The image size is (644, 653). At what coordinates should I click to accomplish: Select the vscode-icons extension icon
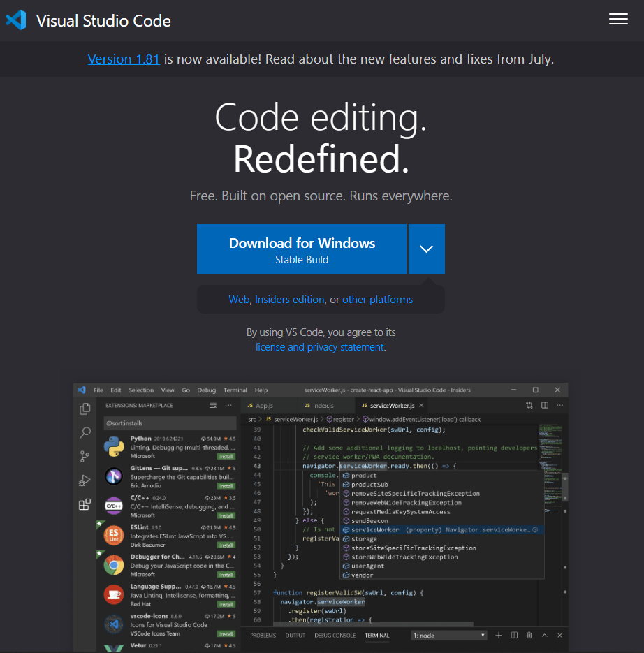114,624
